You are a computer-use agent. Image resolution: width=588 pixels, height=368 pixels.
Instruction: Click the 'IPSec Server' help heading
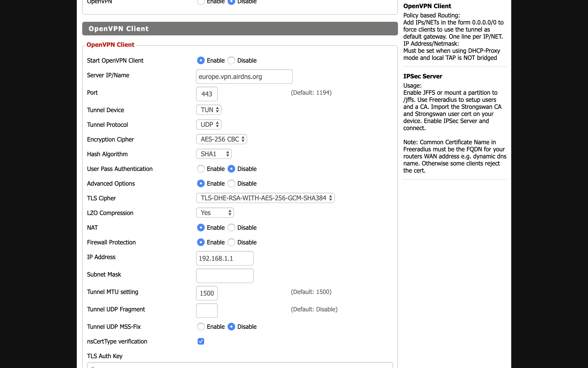tap(422, 76)
